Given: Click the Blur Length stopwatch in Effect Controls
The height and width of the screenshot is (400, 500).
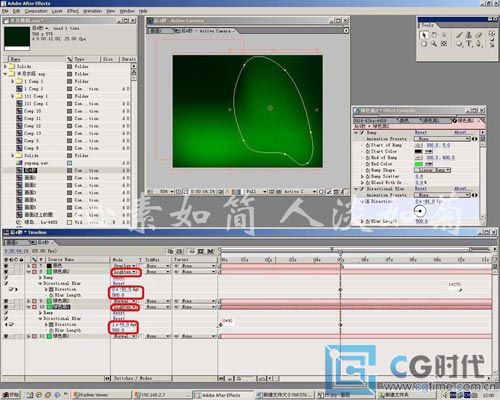Looking at the screenshot, I should 368,221.
